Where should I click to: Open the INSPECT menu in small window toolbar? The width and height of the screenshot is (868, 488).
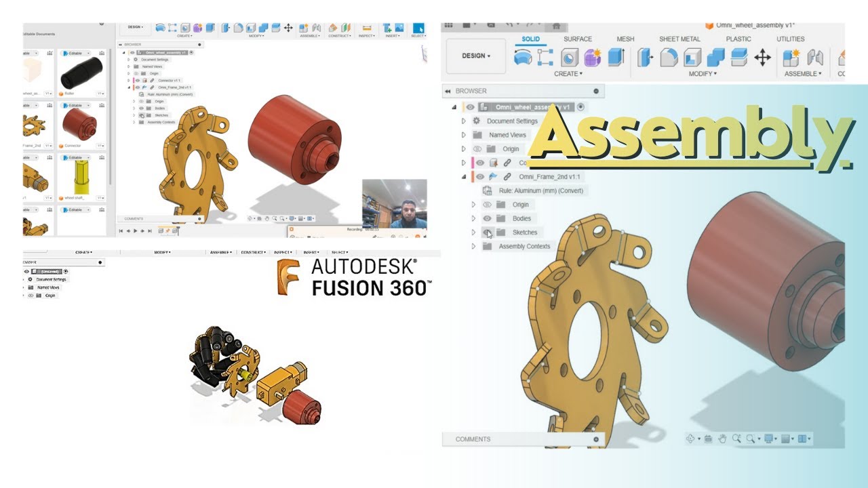pyautogui.click(x=367, y=36)
